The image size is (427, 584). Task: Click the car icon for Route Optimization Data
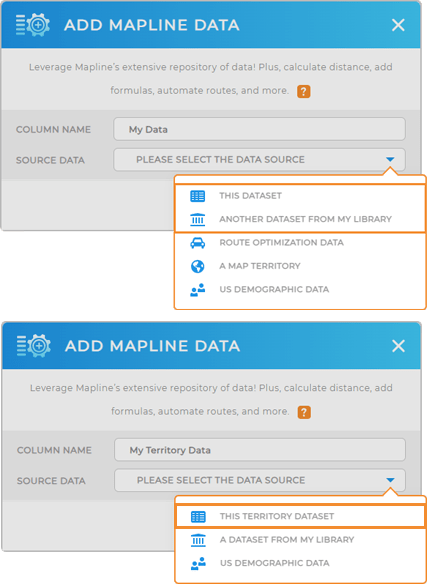pyautogui.click(x=197, y=243)
